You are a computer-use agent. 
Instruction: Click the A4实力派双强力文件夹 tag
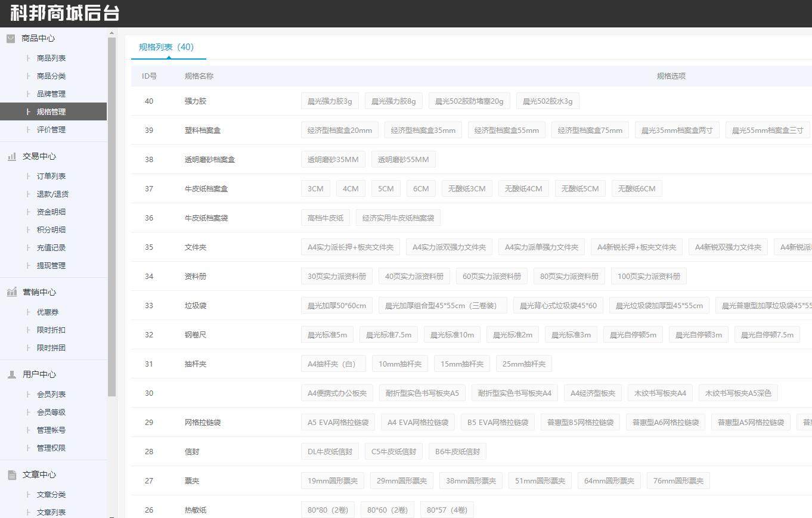coord(449,247)
